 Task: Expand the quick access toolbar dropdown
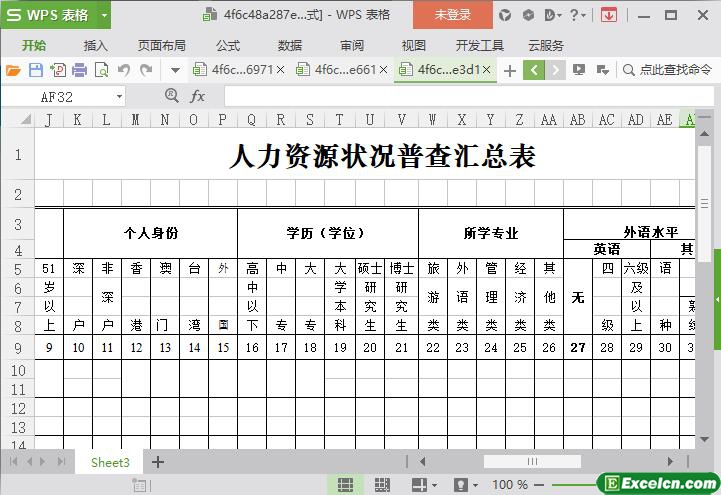coord(175,71)
